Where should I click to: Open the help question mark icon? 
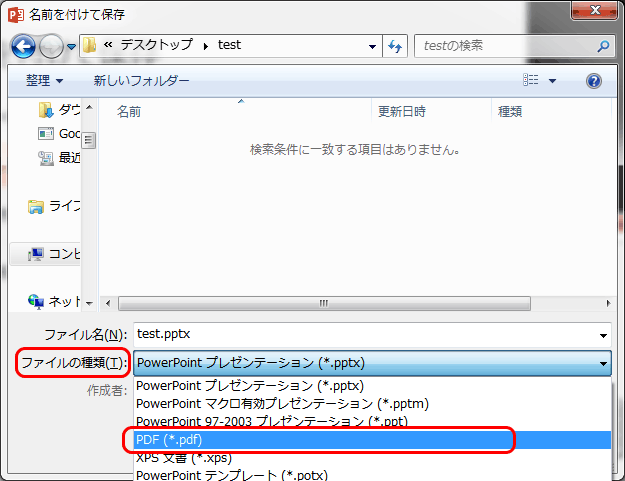(594, 80)
